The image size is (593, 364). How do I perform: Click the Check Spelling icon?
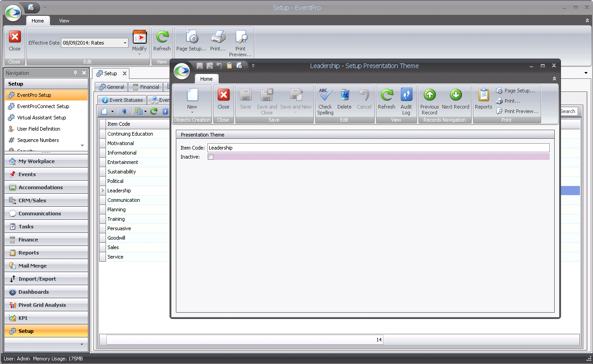[x=325, y=101]
